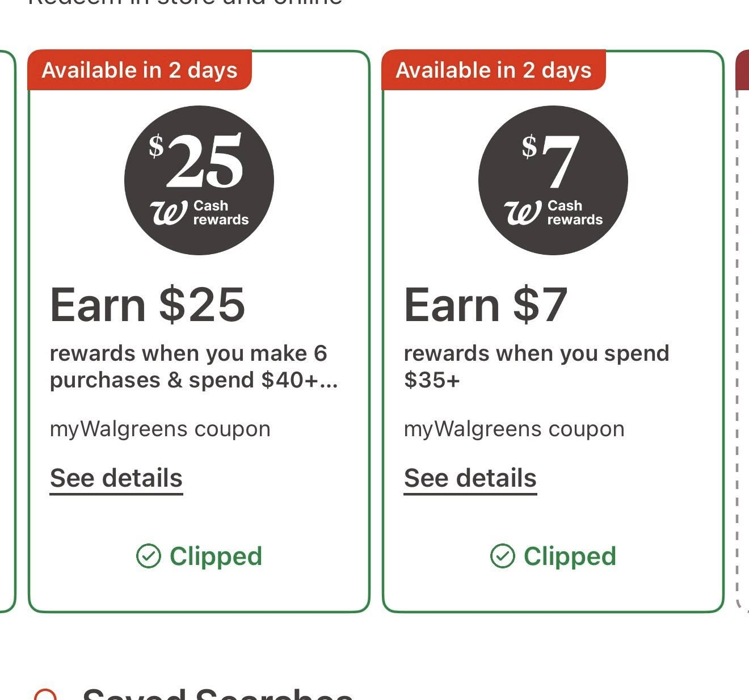Expand details for the Earn $25 offer

tap(116, 478)
